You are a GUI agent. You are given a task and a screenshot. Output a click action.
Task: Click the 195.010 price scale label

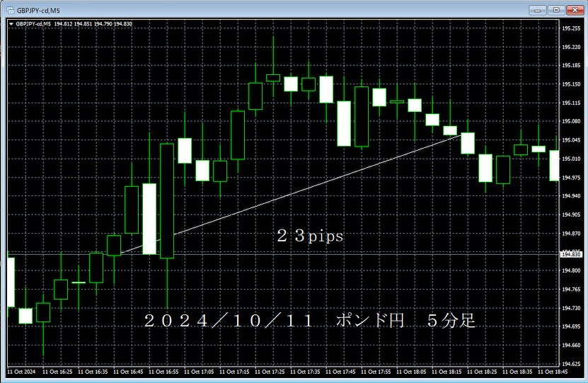pyautogui.click(x=571, y=159)
